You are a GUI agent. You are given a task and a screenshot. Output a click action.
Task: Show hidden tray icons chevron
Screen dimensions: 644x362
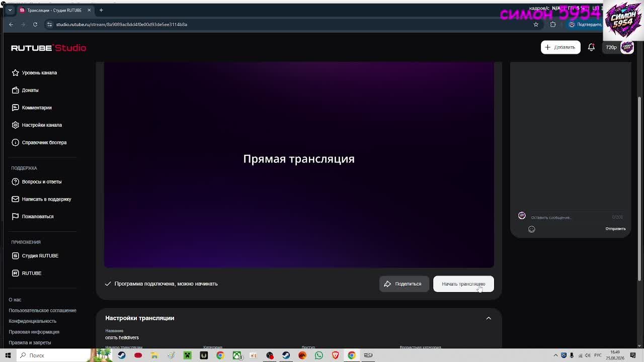(555, 355)
